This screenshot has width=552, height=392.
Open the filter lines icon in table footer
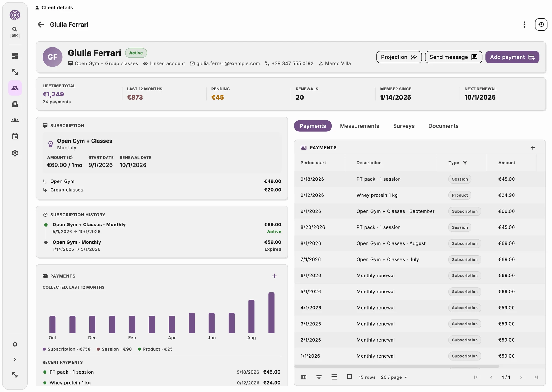(319, 377)
